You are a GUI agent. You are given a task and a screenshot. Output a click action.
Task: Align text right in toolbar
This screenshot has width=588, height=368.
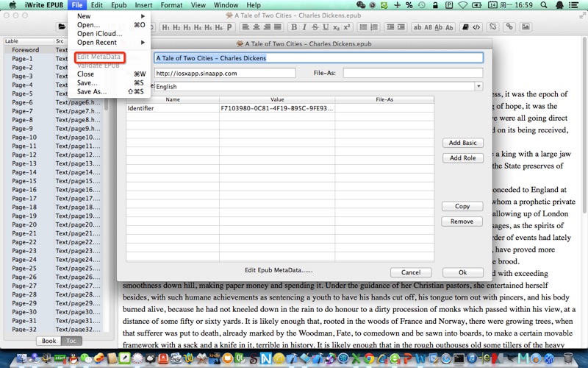(267, 27)
